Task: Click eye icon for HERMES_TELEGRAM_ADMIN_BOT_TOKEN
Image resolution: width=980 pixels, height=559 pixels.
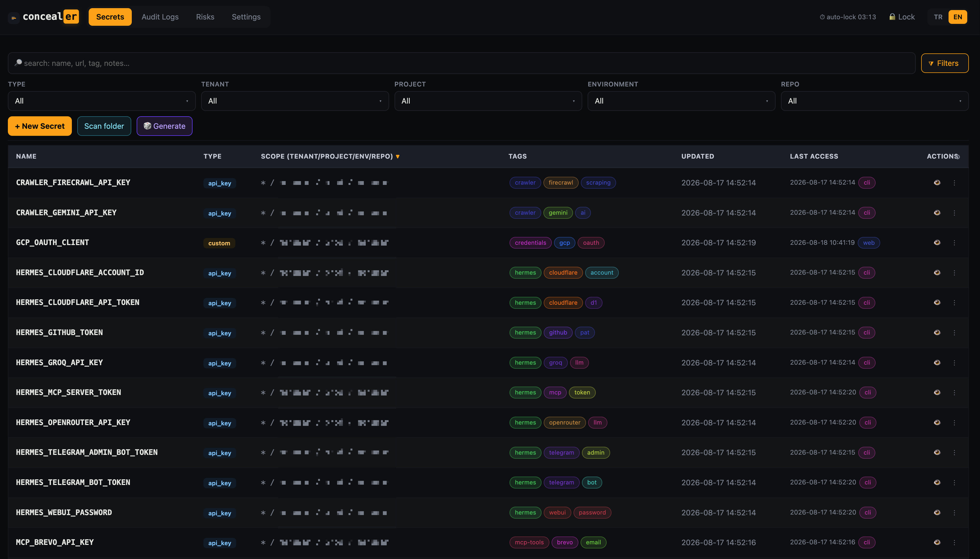Action: pos(937,452)
